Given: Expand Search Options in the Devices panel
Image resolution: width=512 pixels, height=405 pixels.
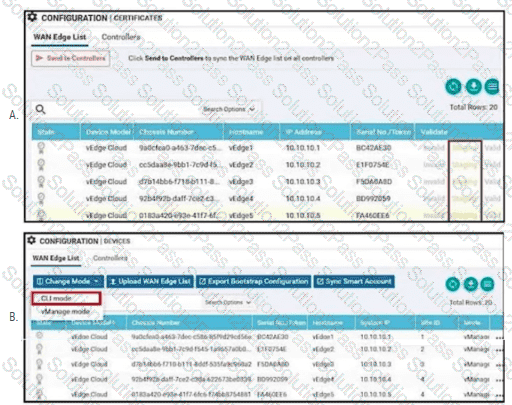Looking at the screenshot, I should [228, 302].
